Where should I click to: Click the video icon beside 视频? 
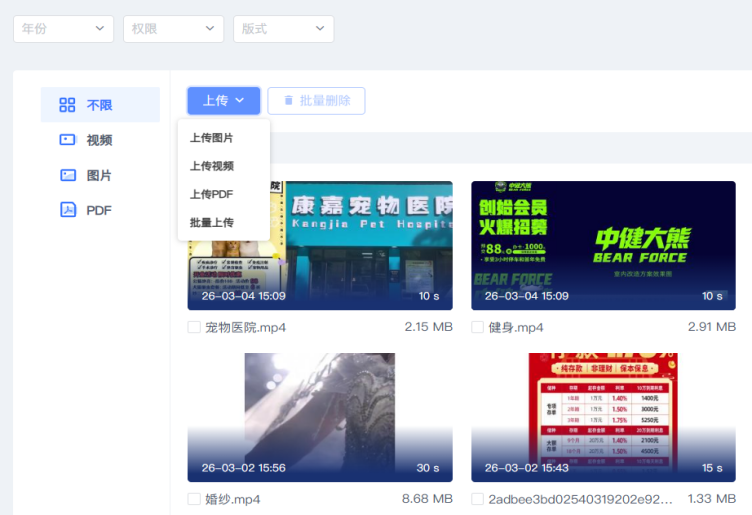pos(67,140)
